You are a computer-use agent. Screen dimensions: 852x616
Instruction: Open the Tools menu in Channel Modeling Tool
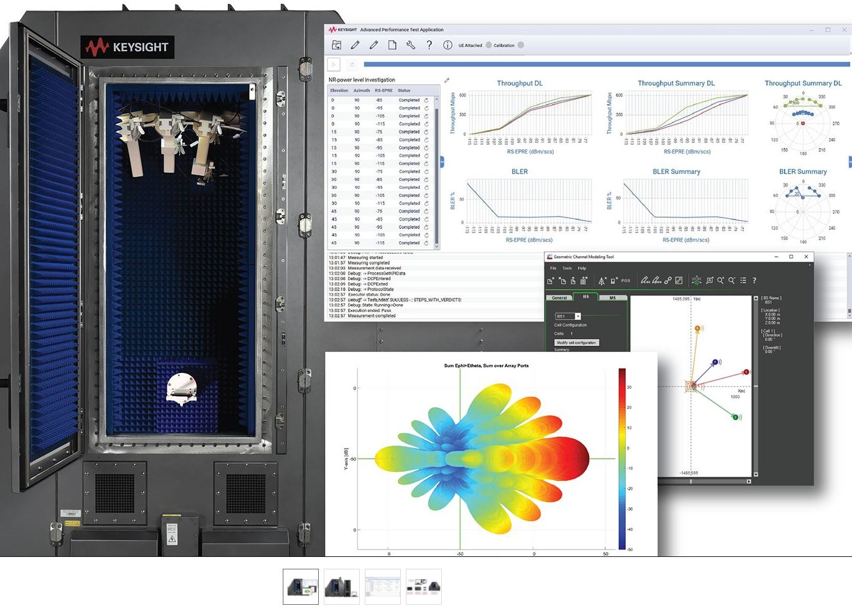pos(567,269)
